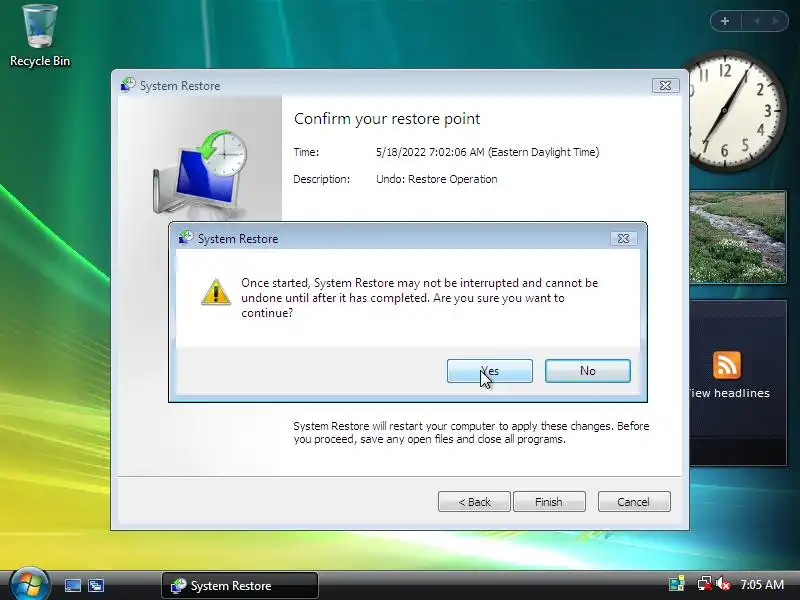
Task: Click the Windows Sidebar tray icon
Action: pyautogui.click(x=677, y=584)
